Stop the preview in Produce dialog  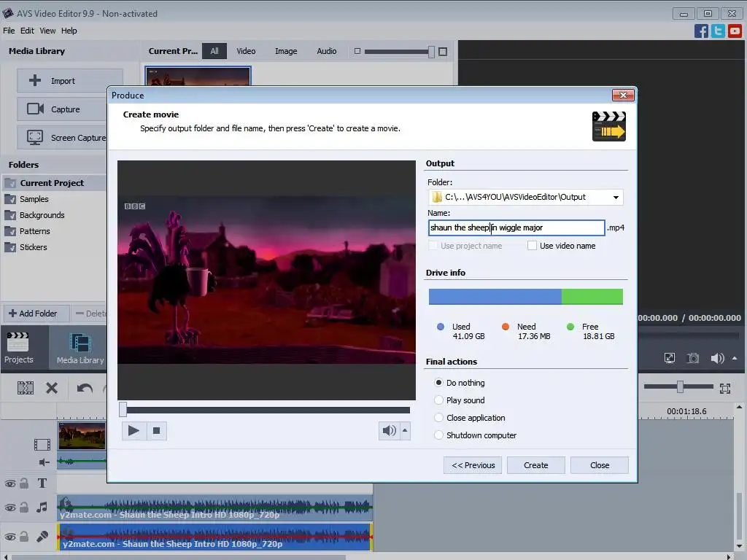tap(156, 431)
